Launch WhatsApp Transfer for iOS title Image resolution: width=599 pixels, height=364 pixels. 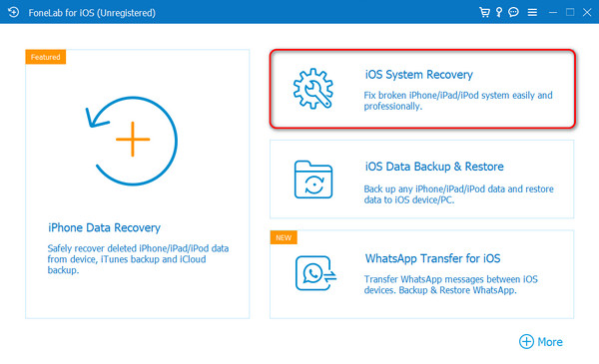pyautogui.click(x=432, y=258)
